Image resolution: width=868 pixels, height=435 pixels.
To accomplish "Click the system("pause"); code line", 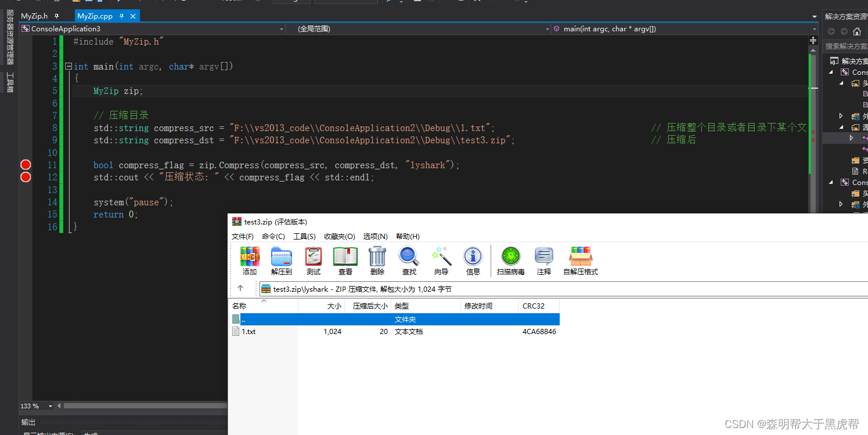I will point(134,202).
